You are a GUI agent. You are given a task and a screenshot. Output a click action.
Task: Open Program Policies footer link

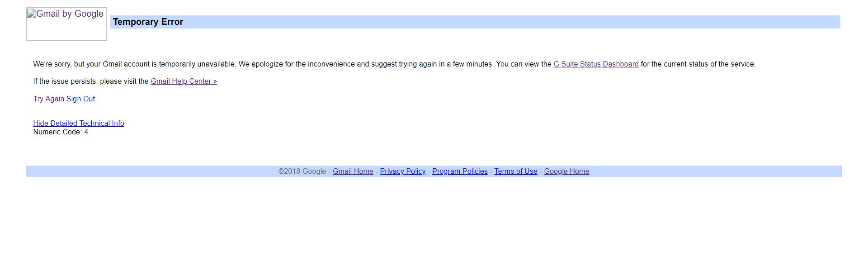pyautogui.click(x=460, y=171)
